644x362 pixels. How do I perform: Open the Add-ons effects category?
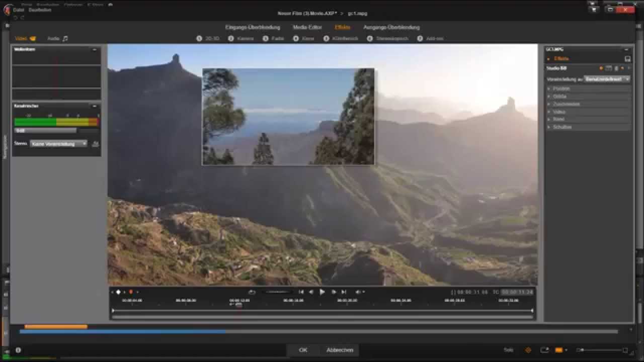[x=430, y=38]
